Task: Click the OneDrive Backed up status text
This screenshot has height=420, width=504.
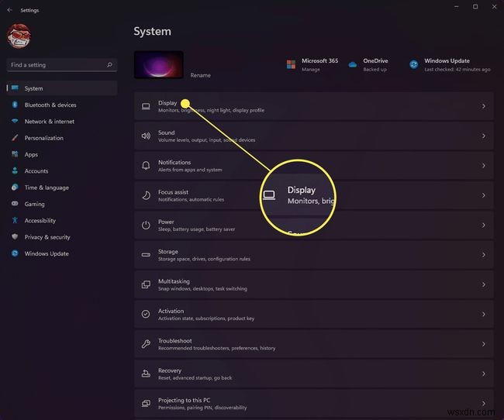Action: pos(375,70)
